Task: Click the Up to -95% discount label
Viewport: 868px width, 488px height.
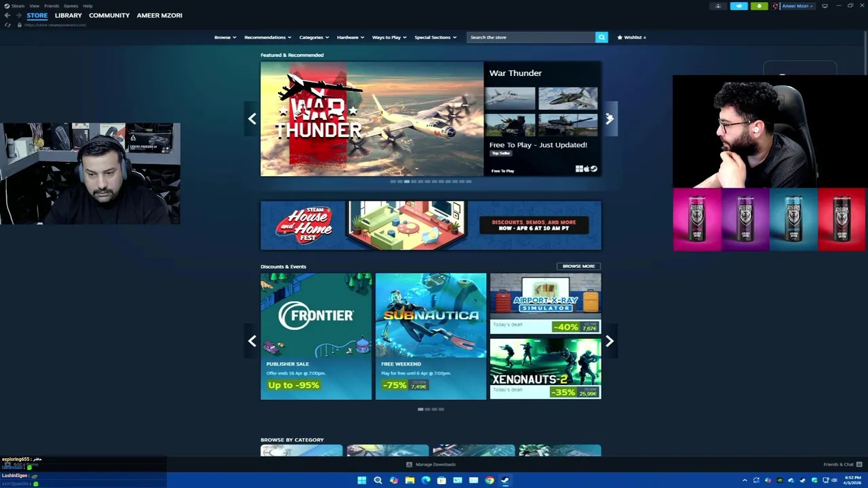Action: [x=294, y=385]
